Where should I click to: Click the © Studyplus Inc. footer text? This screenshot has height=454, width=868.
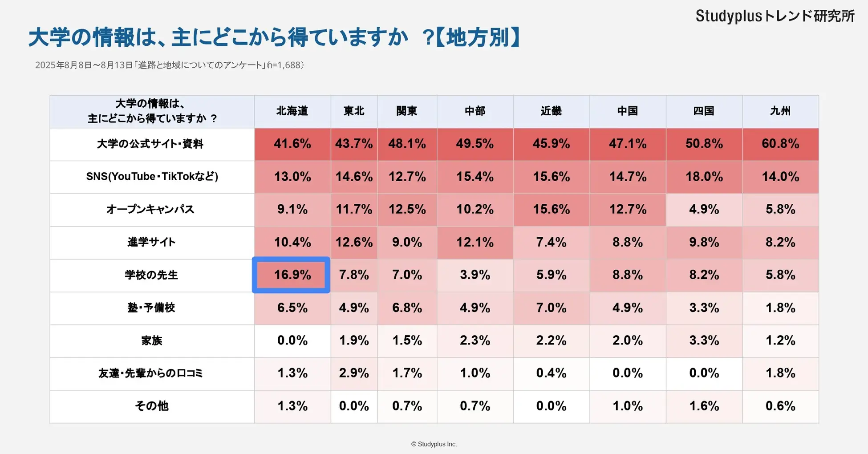[x=434, y=444]
